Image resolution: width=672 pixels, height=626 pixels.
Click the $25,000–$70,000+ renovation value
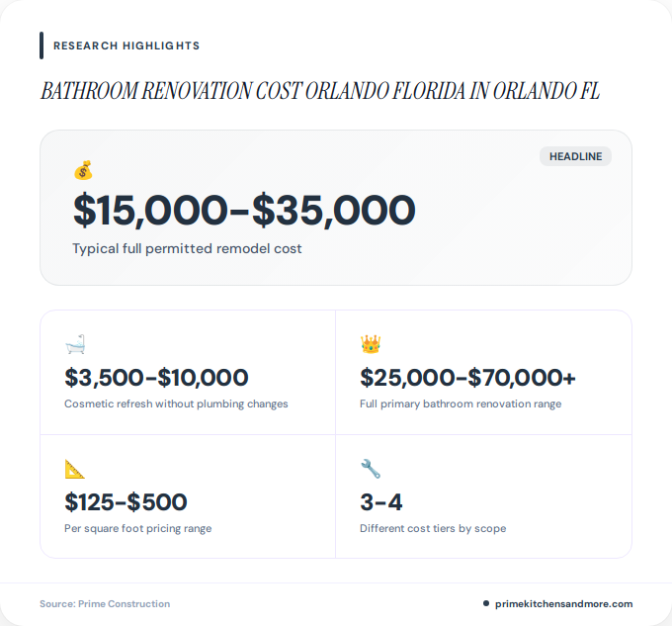point(467,378)
